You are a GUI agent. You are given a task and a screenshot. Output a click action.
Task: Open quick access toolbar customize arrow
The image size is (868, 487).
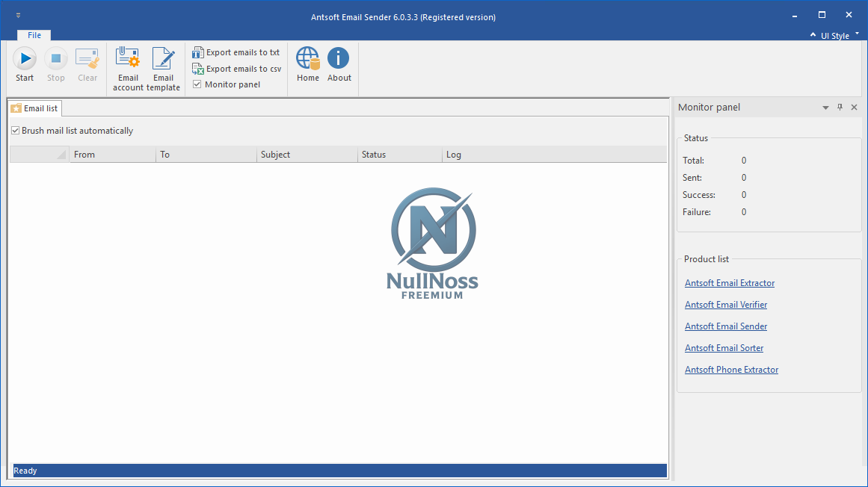pos(18,15)
